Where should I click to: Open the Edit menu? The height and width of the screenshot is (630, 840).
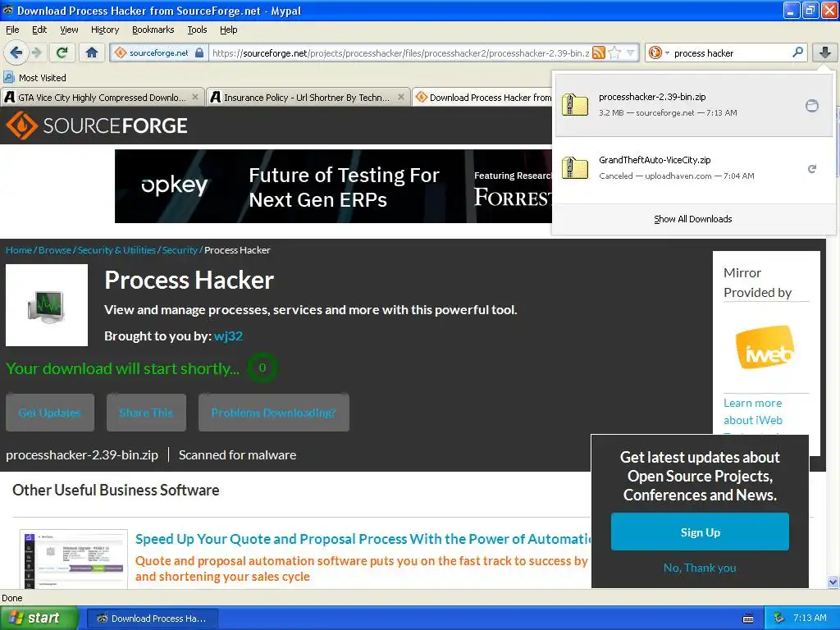click(x=39, y=30)
